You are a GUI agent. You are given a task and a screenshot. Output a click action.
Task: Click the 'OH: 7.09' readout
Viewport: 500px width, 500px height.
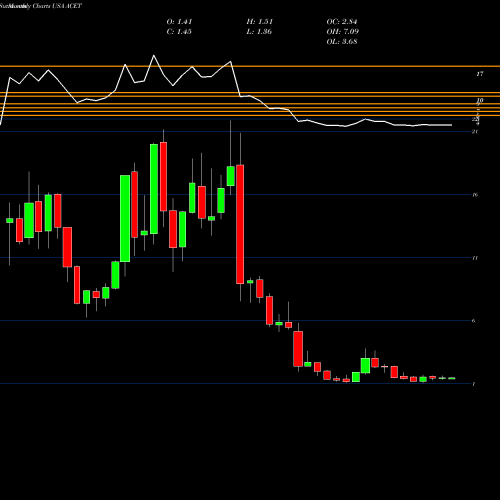click(x=342, y=32)
